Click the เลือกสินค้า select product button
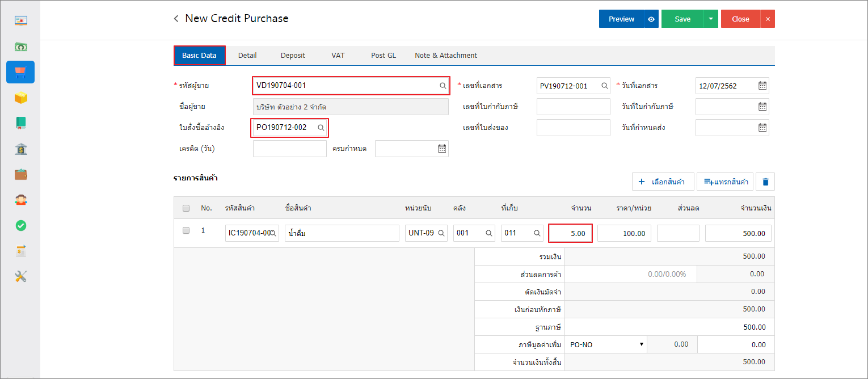868x379 pixels. (x=662, y=182)
